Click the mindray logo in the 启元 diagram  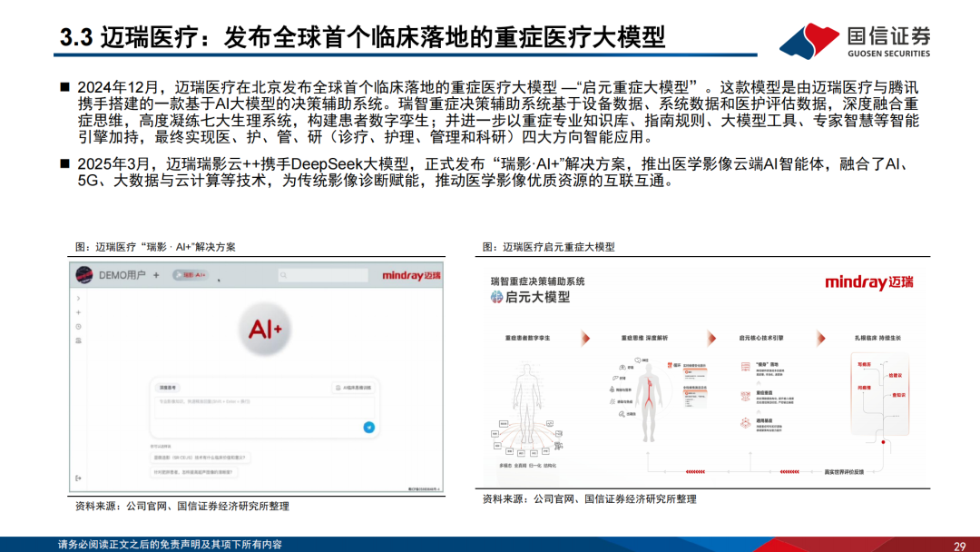click(868, 282)
